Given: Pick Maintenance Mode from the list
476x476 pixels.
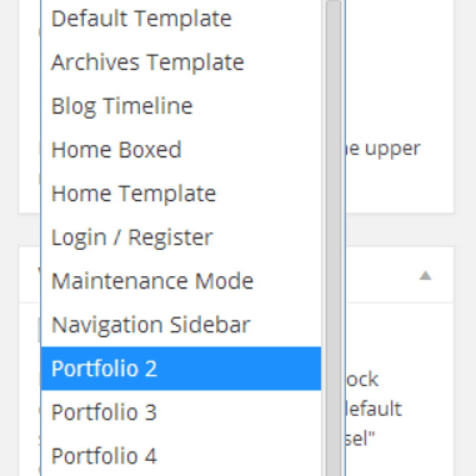Looking at the screenshot, I should pyautogui.click(x=152, y=281).
